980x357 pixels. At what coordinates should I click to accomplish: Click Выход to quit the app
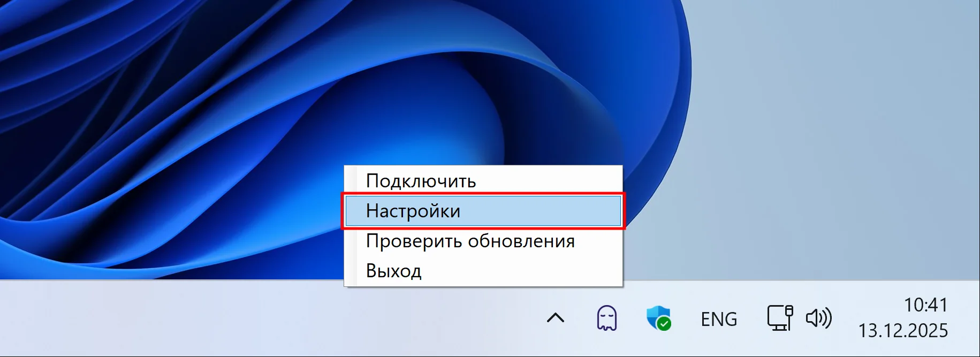coord(393,271)
